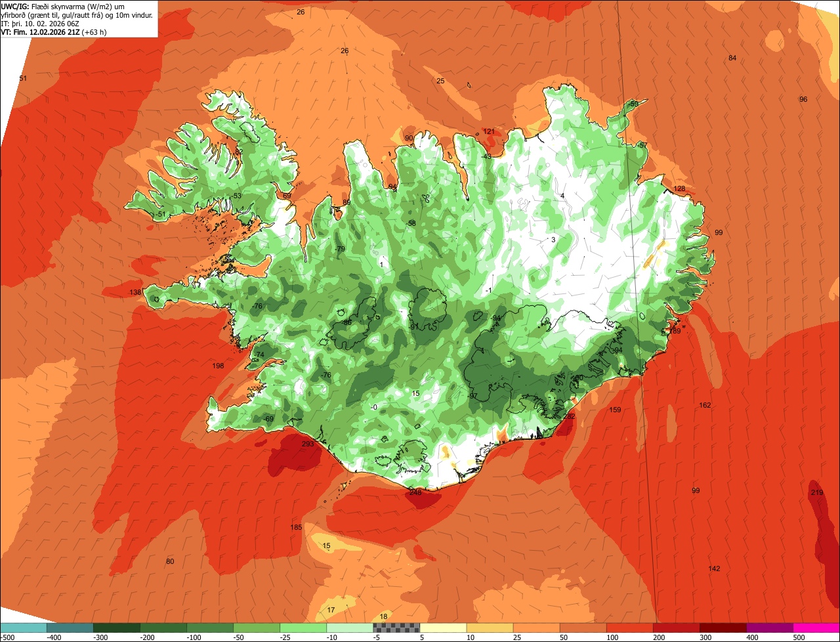Click the -91 value on the central glacier

tap(413, 327)
